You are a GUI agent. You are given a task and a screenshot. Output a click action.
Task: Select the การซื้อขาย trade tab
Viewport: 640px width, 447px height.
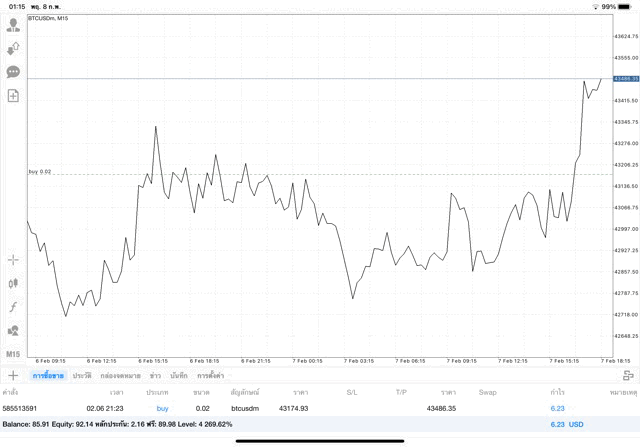pos(48,375)
